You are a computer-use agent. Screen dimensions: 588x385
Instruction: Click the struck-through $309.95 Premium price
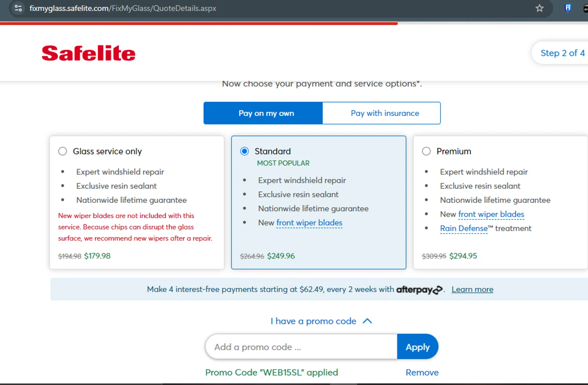tap(434, 257)
